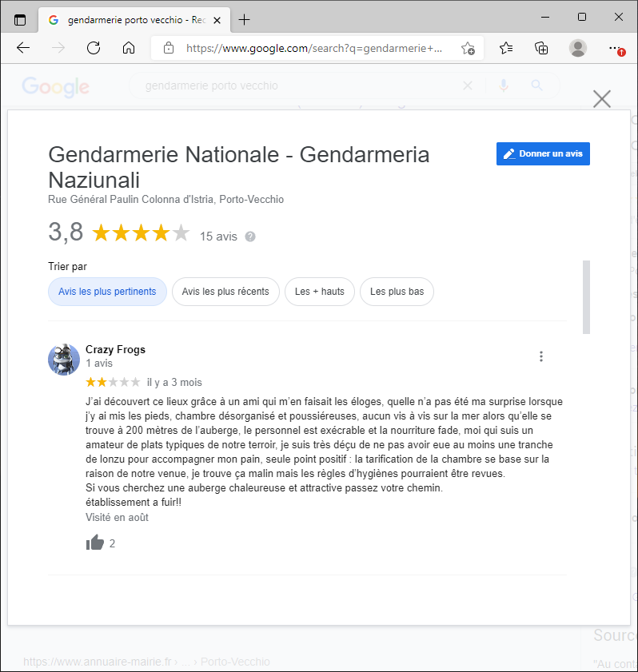Clear the Google search query

[x=468, y=85]
